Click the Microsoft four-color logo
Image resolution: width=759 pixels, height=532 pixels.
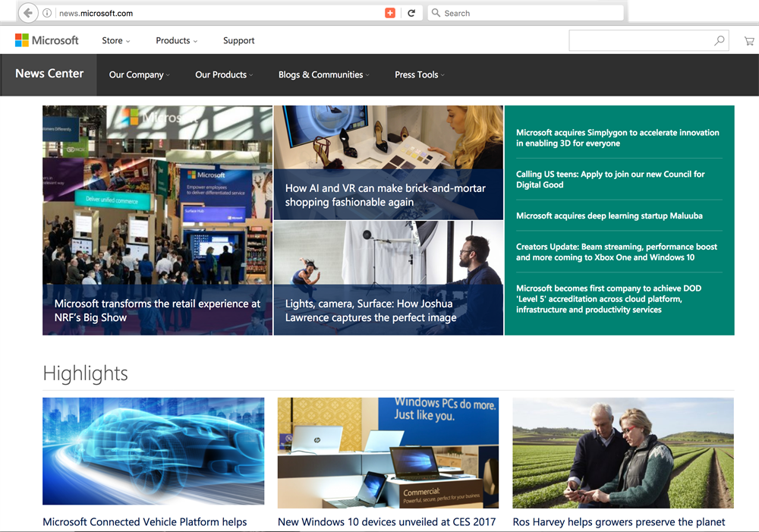22,40
